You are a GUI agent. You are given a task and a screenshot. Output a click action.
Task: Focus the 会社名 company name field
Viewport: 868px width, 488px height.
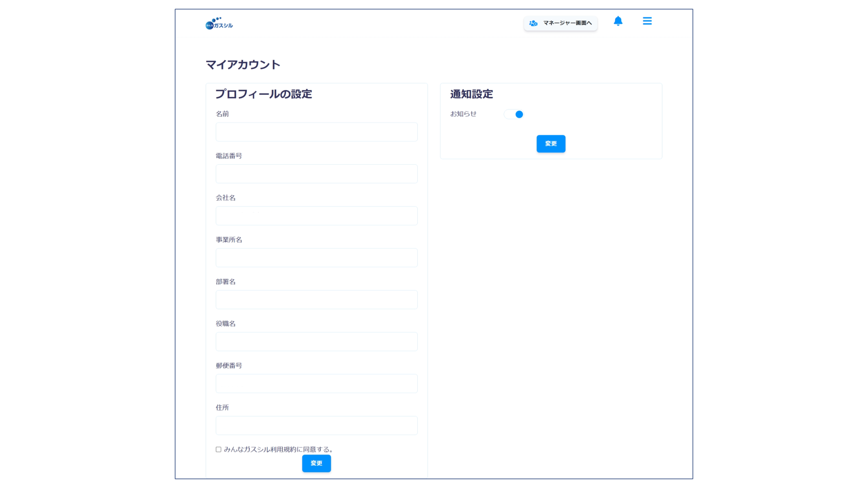316,216
